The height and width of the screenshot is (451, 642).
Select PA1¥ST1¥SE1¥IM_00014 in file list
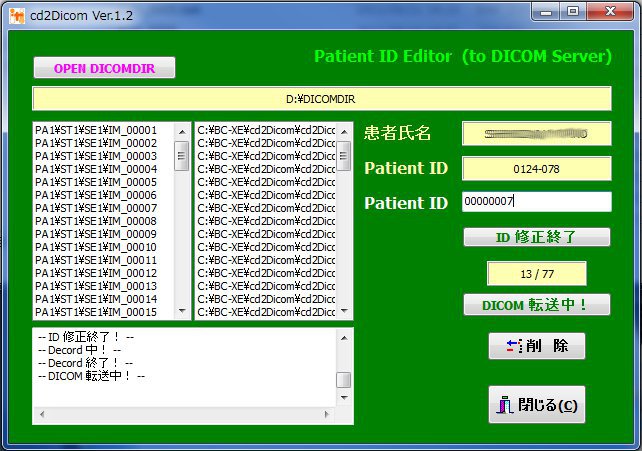coord(96,299)
